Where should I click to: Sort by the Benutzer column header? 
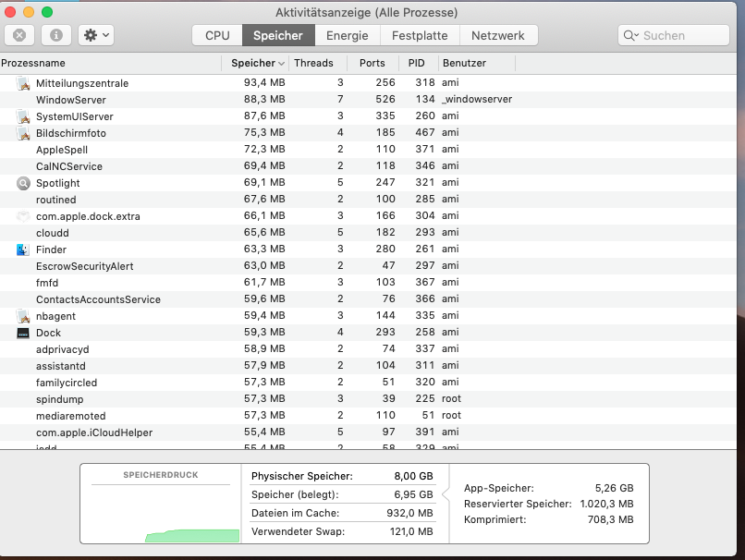476,63
